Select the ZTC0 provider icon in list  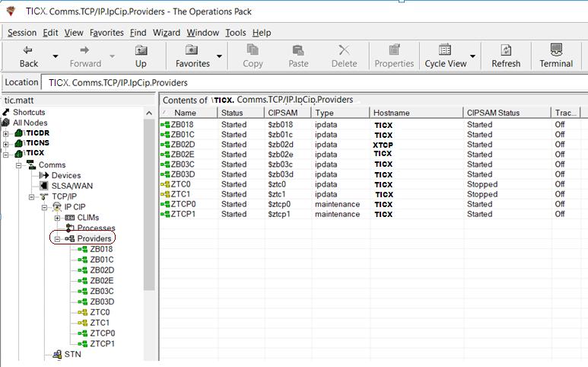click(x=164, y=184)
